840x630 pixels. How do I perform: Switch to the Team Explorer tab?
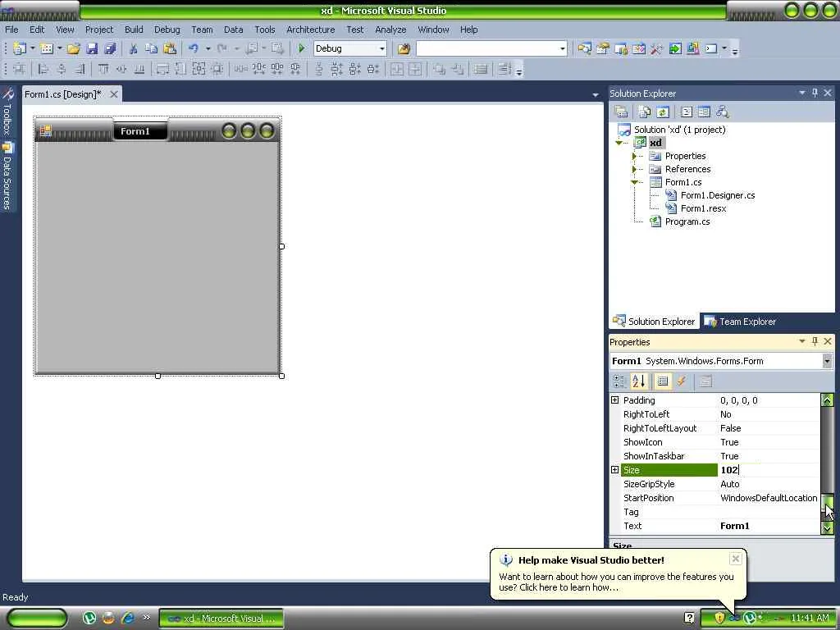click(x=741, y=322)
